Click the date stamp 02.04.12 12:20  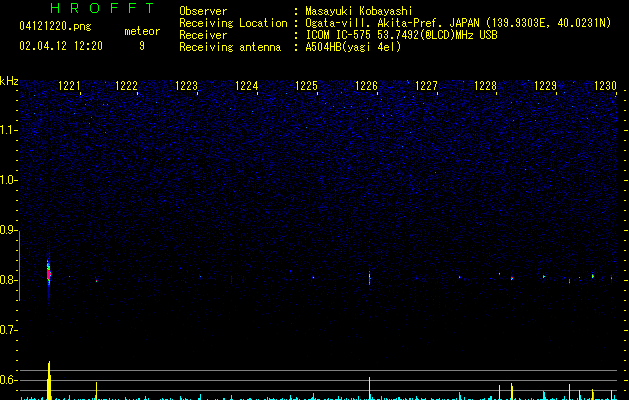pos(61,46)
